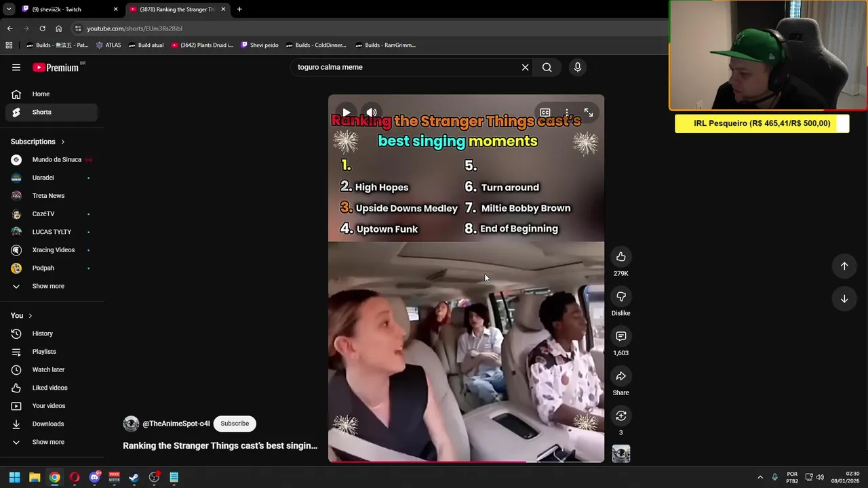The height and width of the screenshot is (488, 868).
Task: Go to Home in sidebar
Action: pyautogui.click(x=52, y=94)
